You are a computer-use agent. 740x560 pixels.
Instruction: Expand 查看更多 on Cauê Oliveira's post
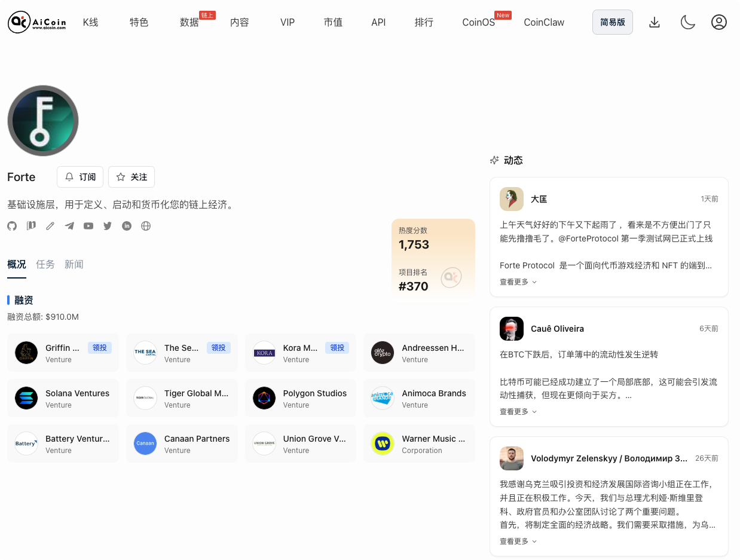(518, 412)
